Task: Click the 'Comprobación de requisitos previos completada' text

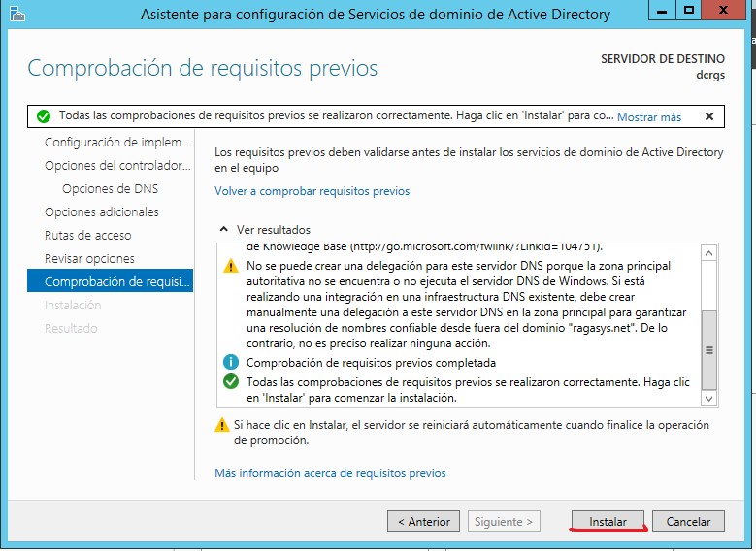Action: pos(371,363)
